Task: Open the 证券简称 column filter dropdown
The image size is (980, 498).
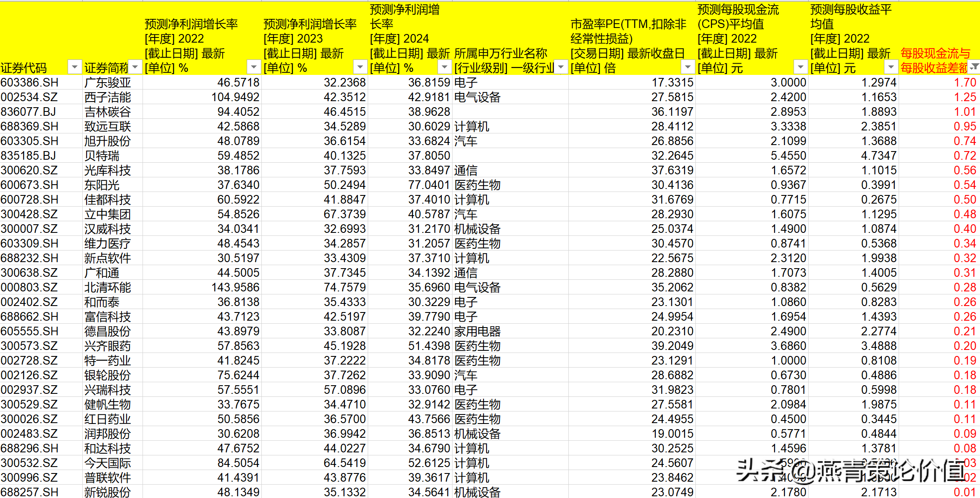Action: [135, 67]
